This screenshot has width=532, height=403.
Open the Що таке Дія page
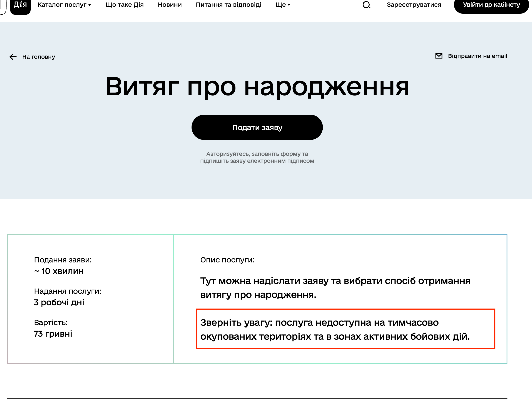pyautogui.click(x=125, y=4)
